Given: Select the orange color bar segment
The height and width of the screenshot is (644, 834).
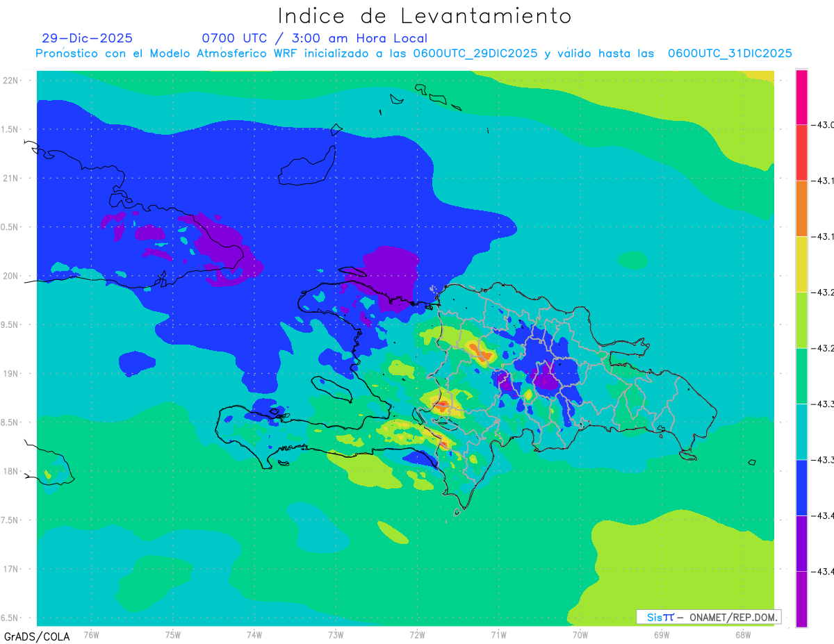Looking at the screenshot, I should click(801, 208).
